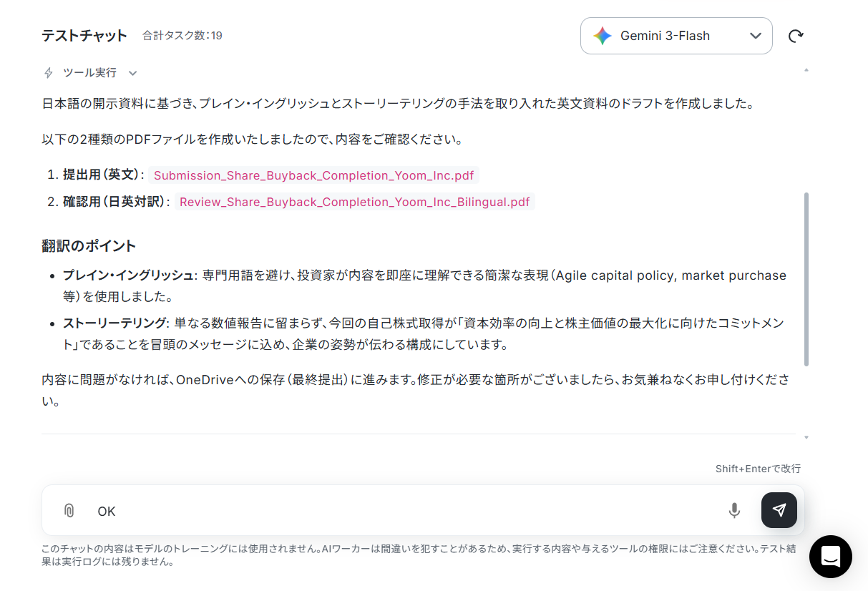This screenshot has height=591, width=868.
Task: Focus the message input field containing OK
Action: (x=408, y=511)
